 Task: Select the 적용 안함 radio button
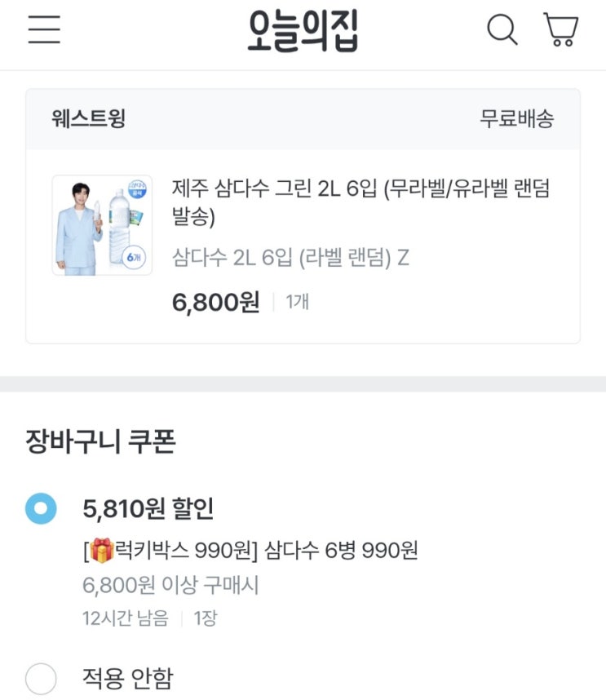(x=41, y=678)
